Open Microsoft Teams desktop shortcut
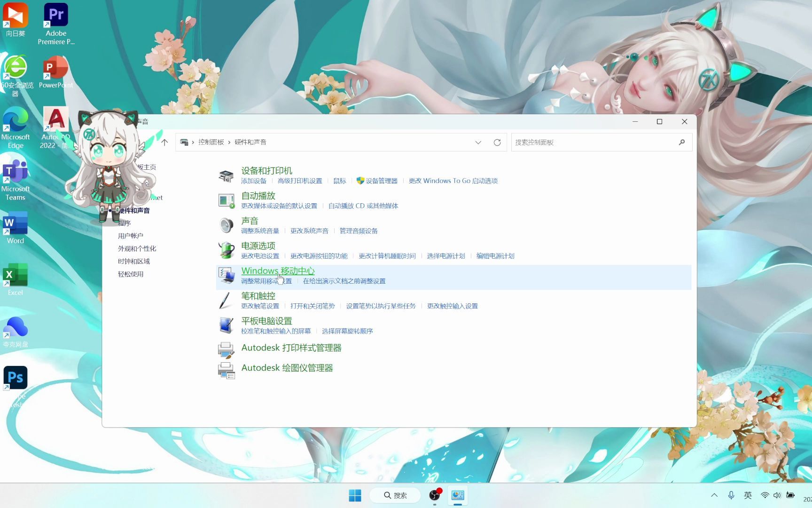This screenshot has width=812, height=508. pyautogui.click(x=16, y=180)
